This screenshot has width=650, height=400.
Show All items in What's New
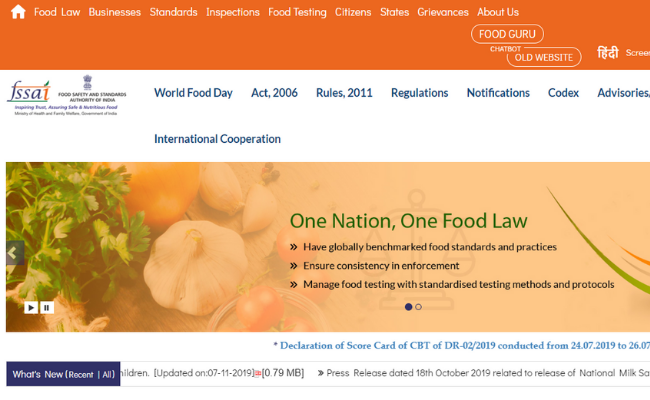106,375
